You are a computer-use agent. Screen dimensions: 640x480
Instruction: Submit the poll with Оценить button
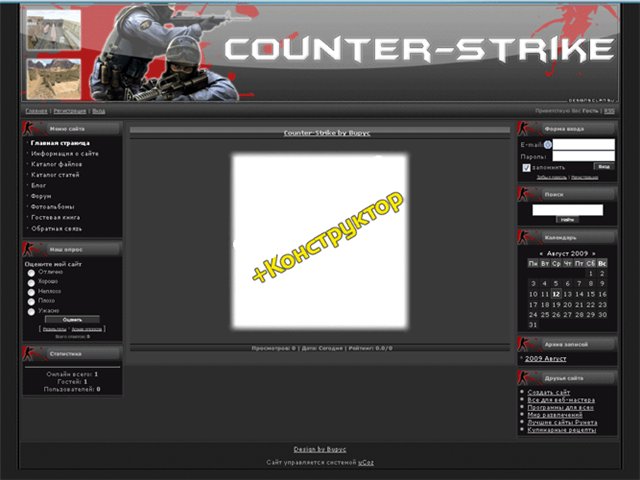click(72, 320)
